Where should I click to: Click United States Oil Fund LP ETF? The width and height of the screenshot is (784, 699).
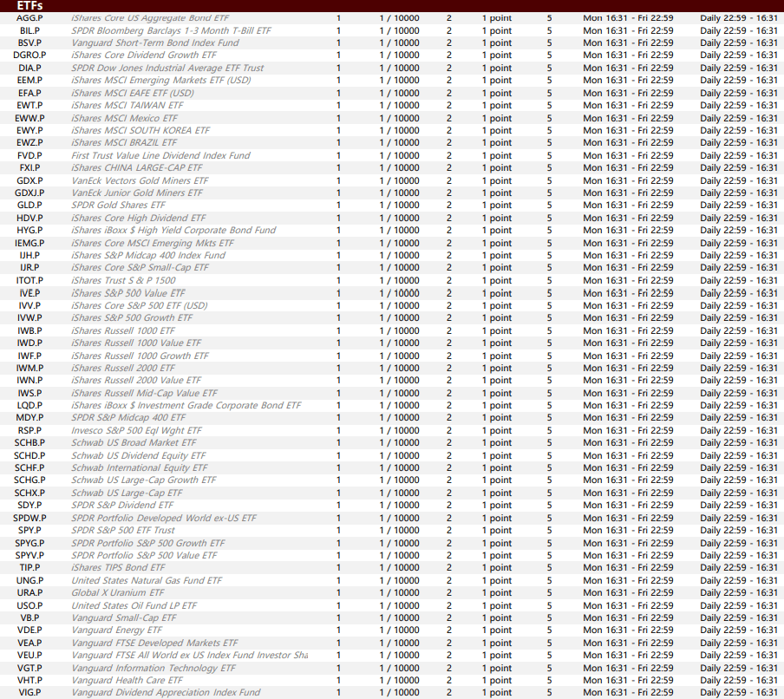coord(134,605)
